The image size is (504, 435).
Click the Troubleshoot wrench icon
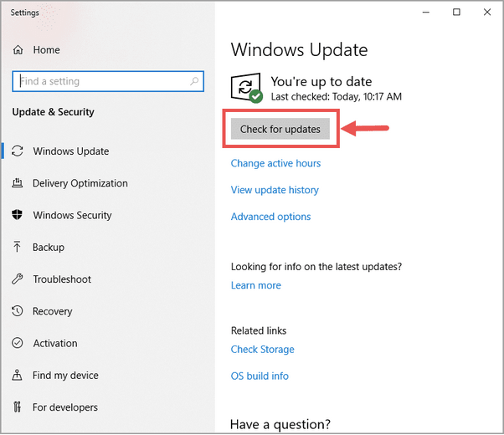[x=18, y=279]
